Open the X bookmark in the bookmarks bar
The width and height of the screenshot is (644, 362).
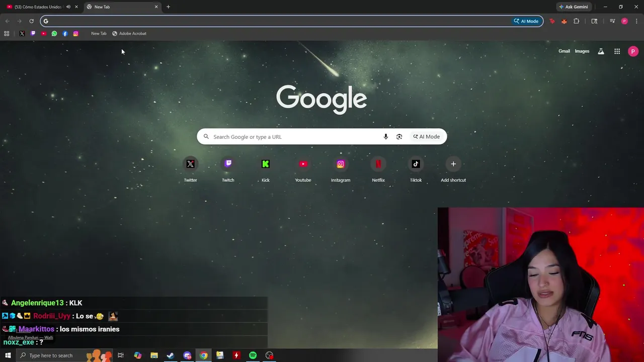[22, 34]
